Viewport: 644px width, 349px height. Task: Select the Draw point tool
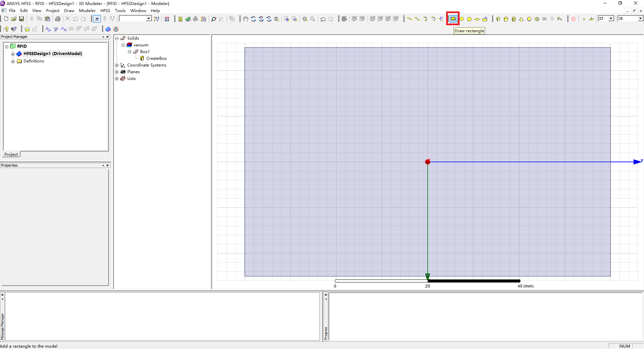click(x=584, y=19)
